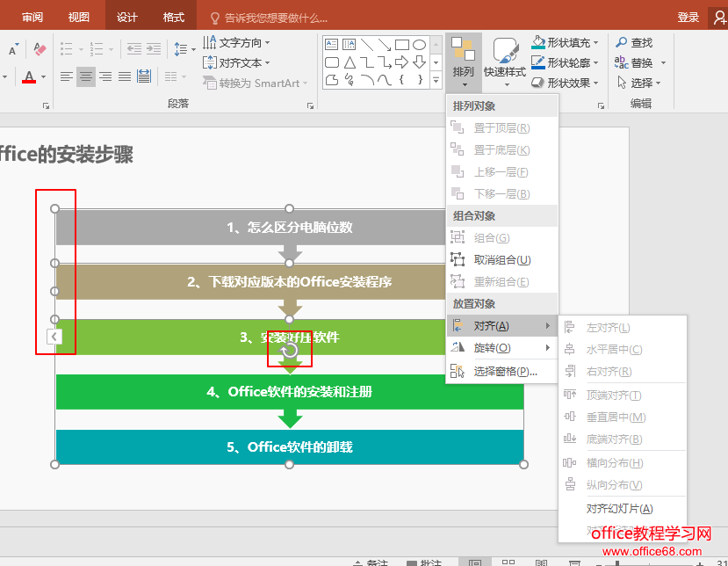
Task: Align text left
Action: click(67, 76)
